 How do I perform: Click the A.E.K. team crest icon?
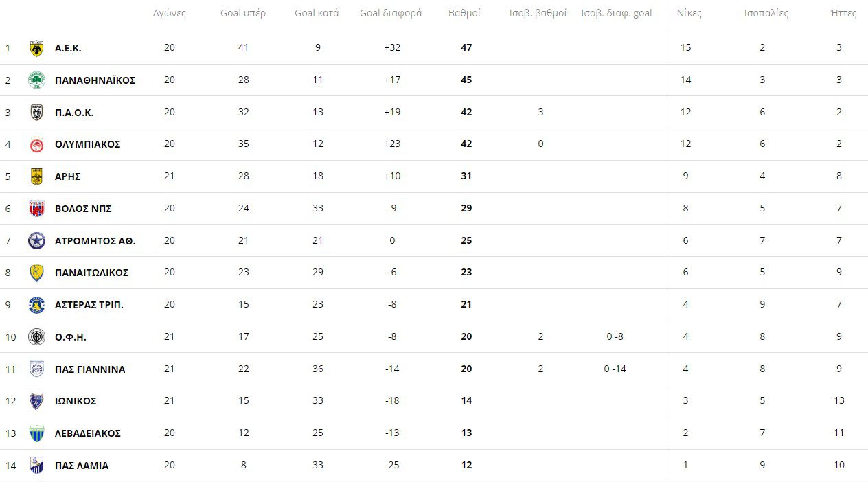[36, 48]
